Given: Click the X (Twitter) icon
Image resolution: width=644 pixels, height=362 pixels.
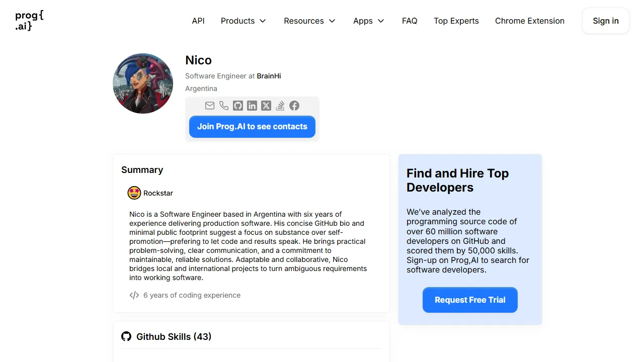Looking at the screenshot, I should click(x=266, y=106).
